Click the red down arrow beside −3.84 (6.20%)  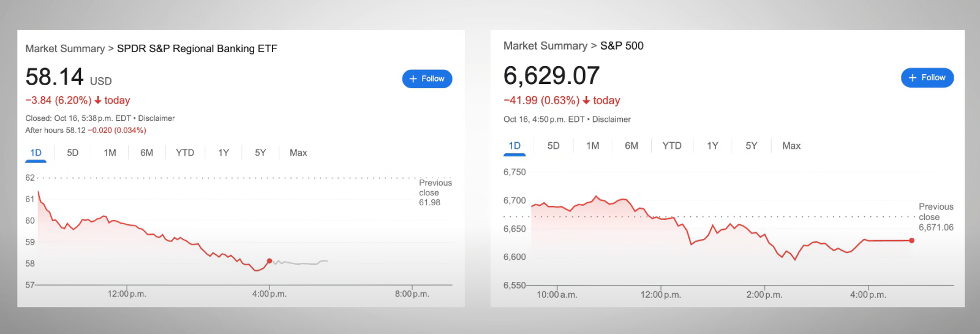[98, 101]
